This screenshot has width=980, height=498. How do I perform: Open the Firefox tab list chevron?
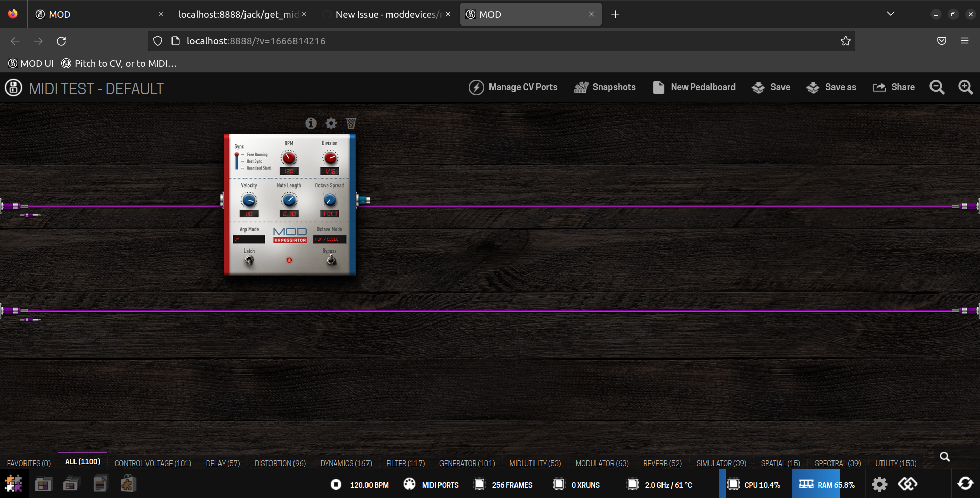pyautogui.click(x=891, y=14)
